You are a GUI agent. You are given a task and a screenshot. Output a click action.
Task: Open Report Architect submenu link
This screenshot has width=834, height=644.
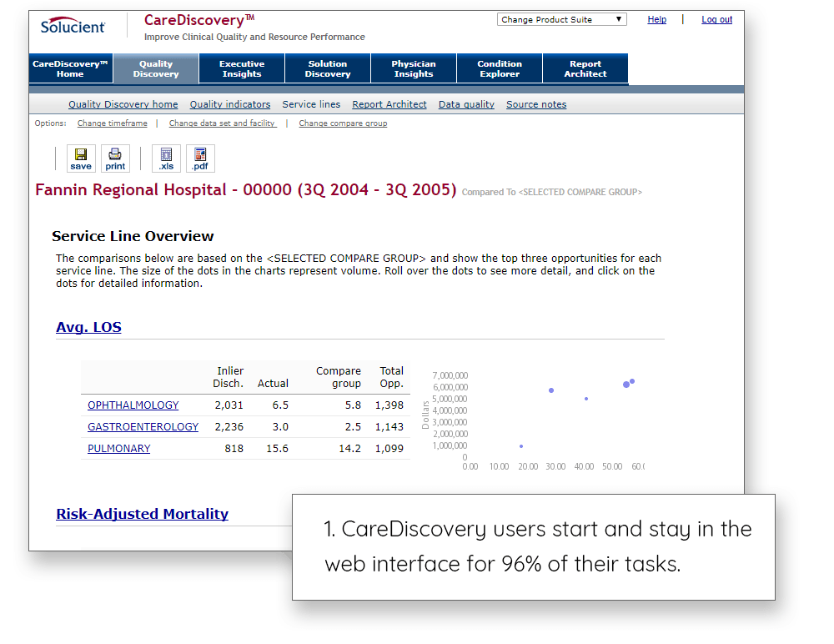pyautogui.click(x=389, y=104)
